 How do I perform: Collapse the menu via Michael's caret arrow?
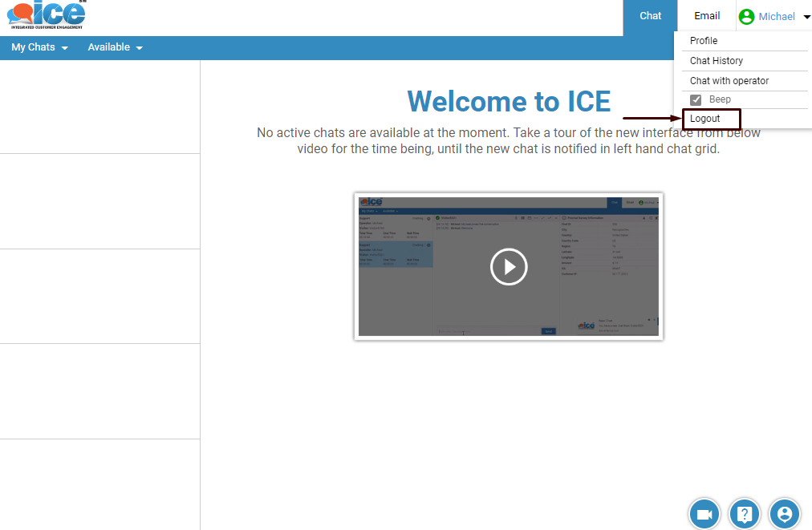pyautogui.click(x=806, y=17)
